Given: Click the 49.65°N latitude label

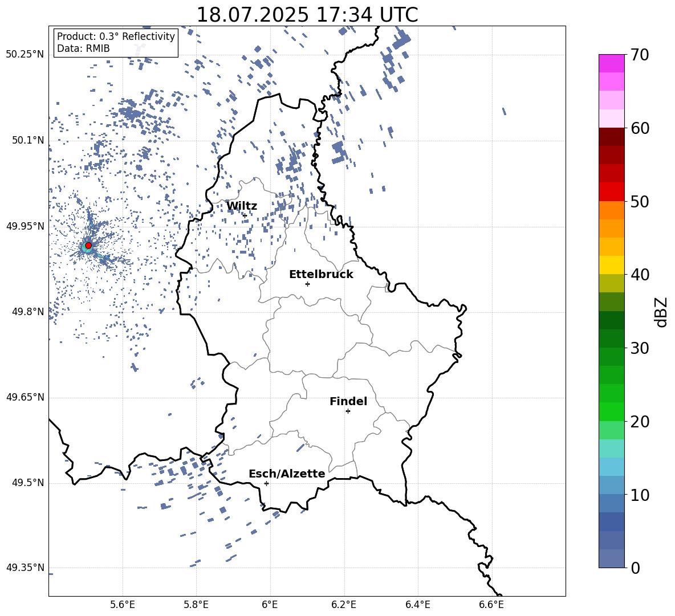Looking at the screenshot, I should [25, 397].
